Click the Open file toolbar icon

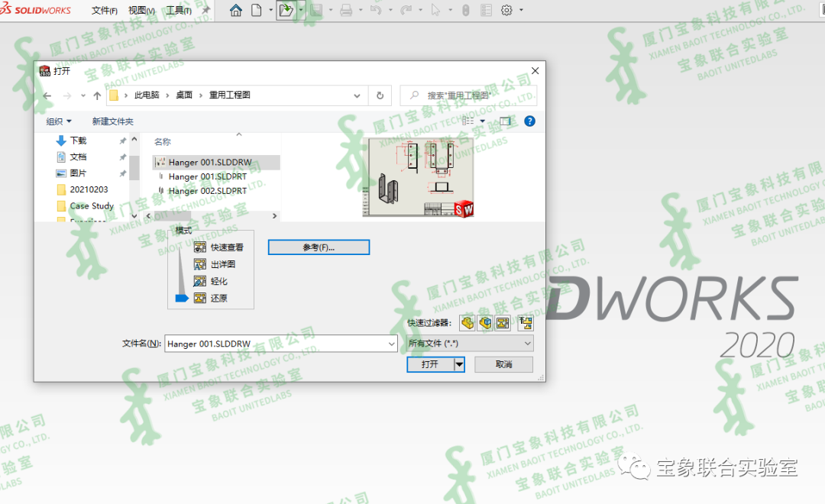(x=286, y=10)
